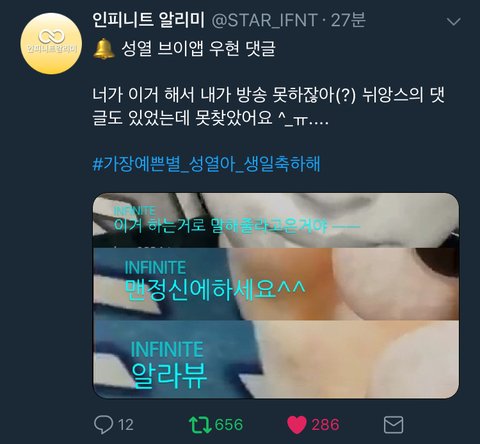
Task: Open the 27분 timestamp permalink
Action: click(348, 20)
